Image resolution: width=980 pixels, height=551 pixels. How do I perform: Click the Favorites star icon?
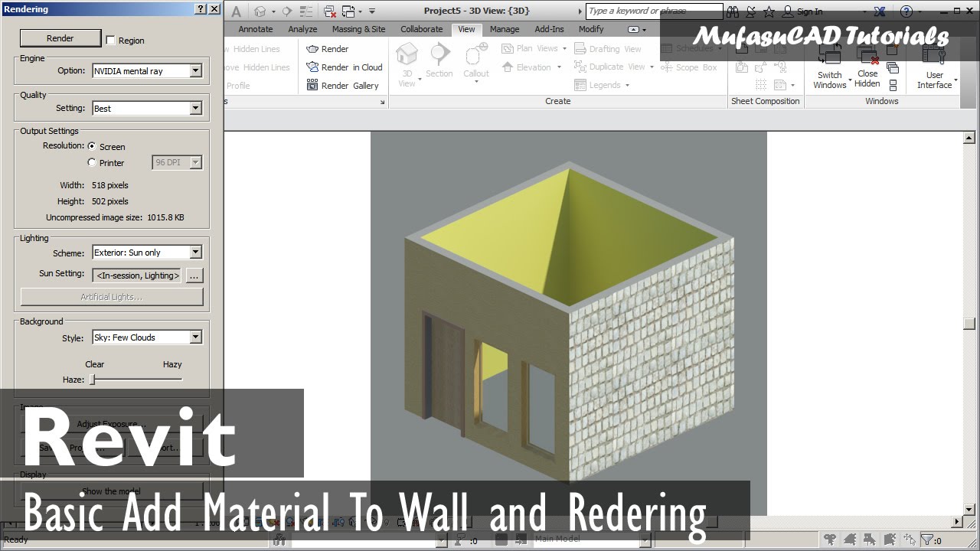(769, 11)
